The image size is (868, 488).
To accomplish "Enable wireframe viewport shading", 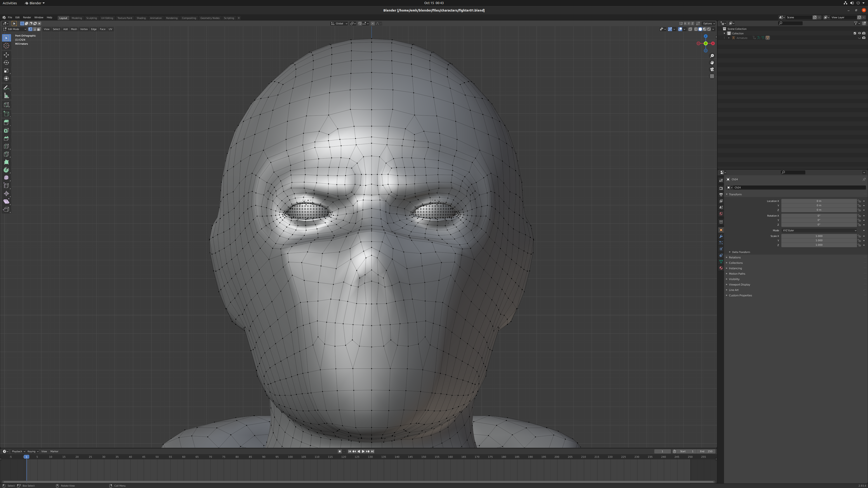I will [696, 29].
